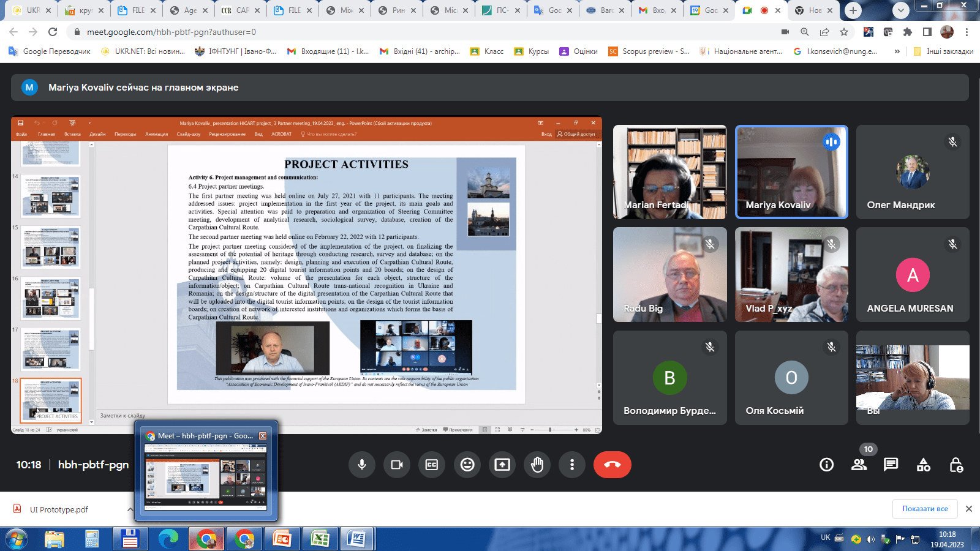Click the red Leave call button
The width and height of the screenshot is (980, 551).
612,465
